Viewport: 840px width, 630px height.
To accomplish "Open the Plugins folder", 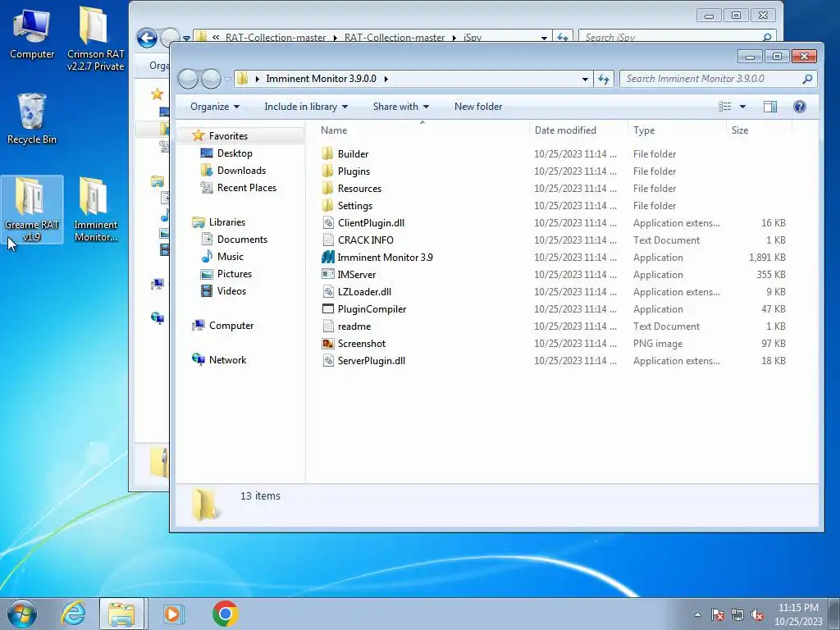I will click(354, 171).
